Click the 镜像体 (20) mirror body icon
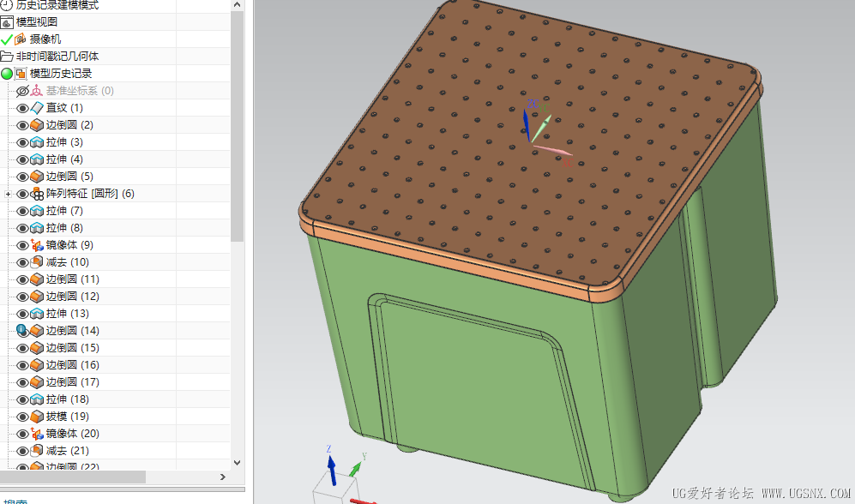The image size is (855, 504). pos(37,434)
